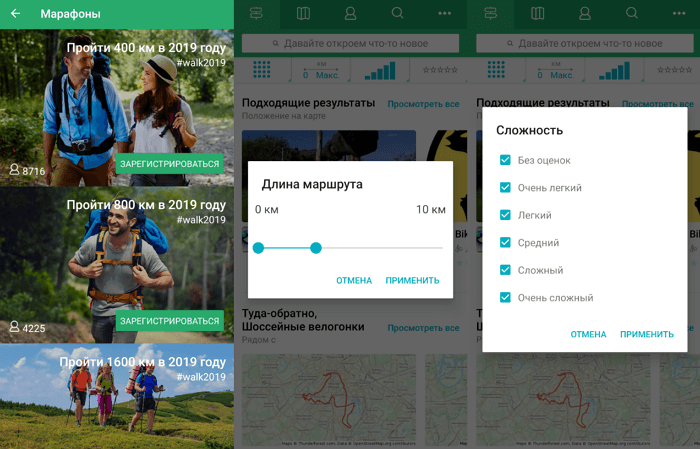Uncheck the Без оценок checkbox
Screen dimensions: 700x449
(x=505, y=160)
